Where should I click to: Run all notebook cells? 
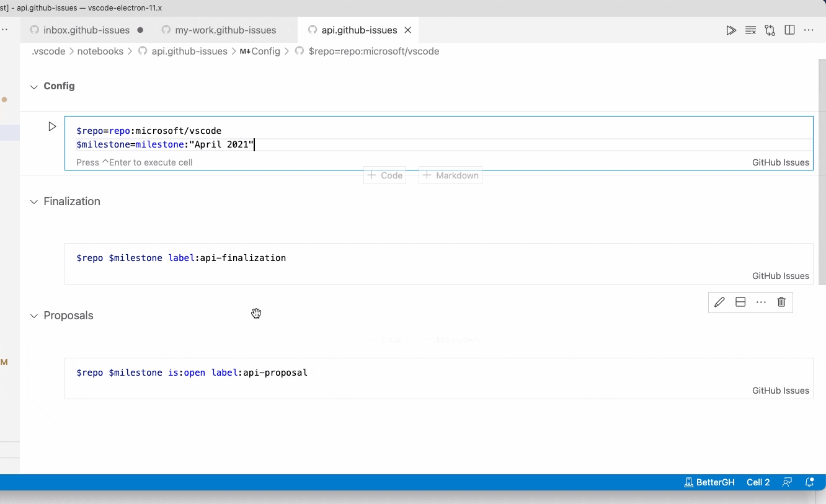tap(731, 30)
